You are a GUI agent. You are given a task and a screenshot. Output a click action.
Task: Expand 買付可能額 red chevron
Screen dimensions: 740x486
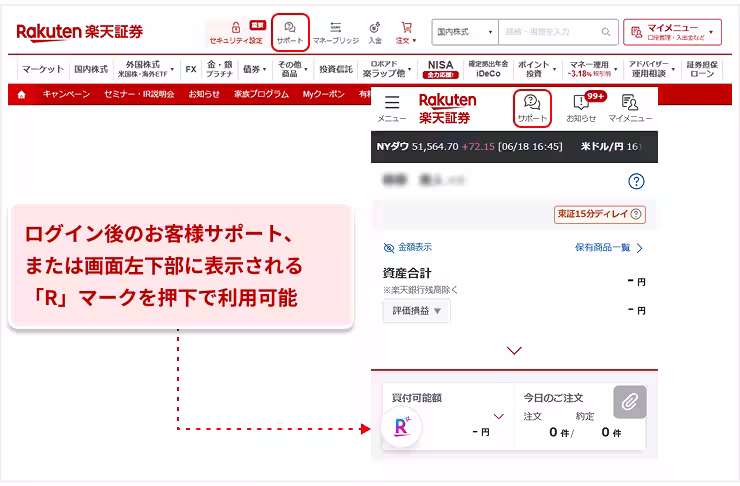coord(499,416)
